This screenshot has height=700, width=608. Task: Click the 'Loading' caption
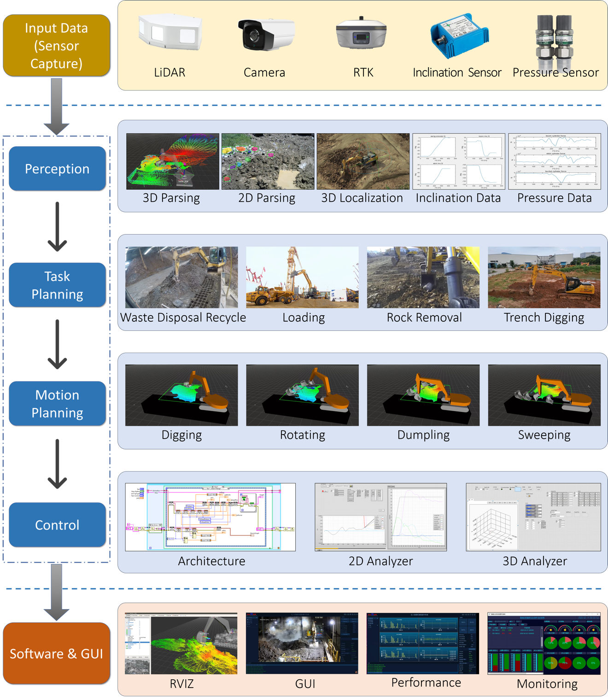(304, 318)
